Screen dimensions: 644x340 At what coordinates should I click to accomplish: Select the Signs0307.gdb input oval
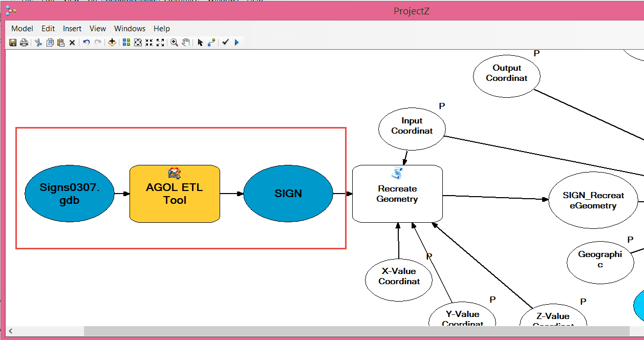[x=70, y=194]
